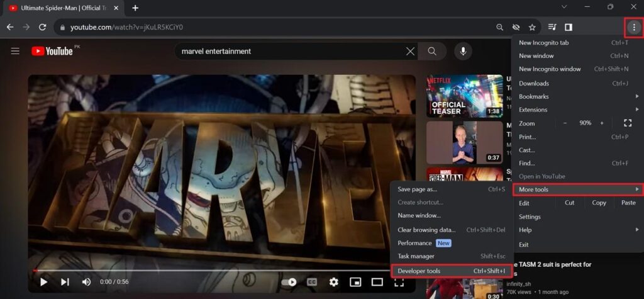The image size is (644, 299).
Task: Click the crossed-eye icon in address bar
Action: [x=516, y=27]
